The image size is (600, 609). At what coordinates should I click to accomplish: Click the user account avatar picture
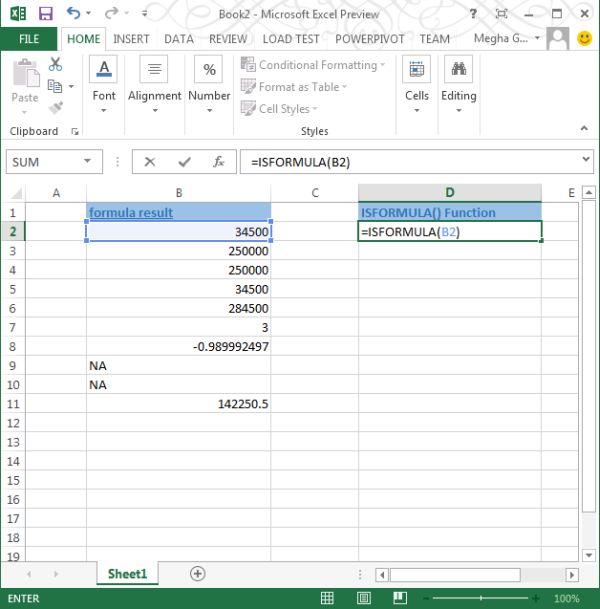pos(558,38)
